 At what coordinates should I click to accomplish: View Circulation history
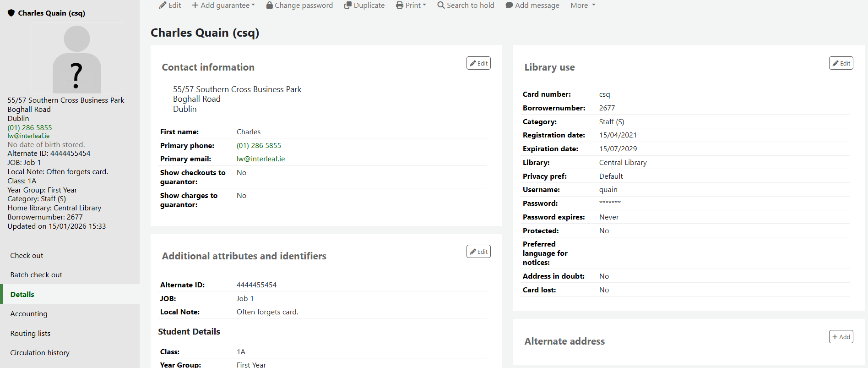coord(40,353)
